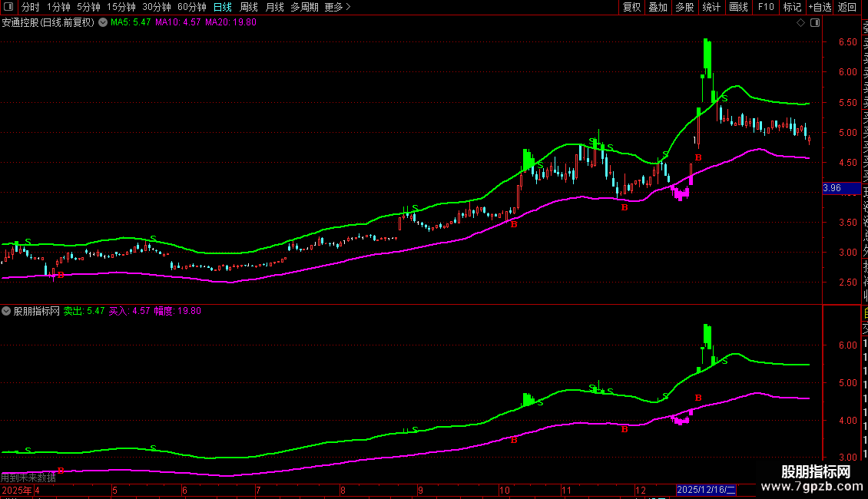The height and width of the screenshot is (499, 868).
Task: Add stock via +自选 button
Action: pos(820,7)
